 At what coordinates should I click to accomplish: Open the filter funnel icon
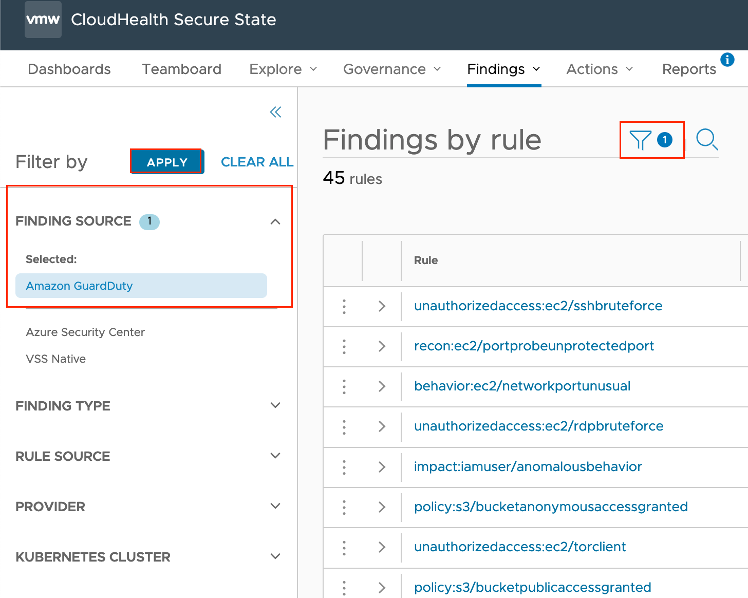[640, 141]
